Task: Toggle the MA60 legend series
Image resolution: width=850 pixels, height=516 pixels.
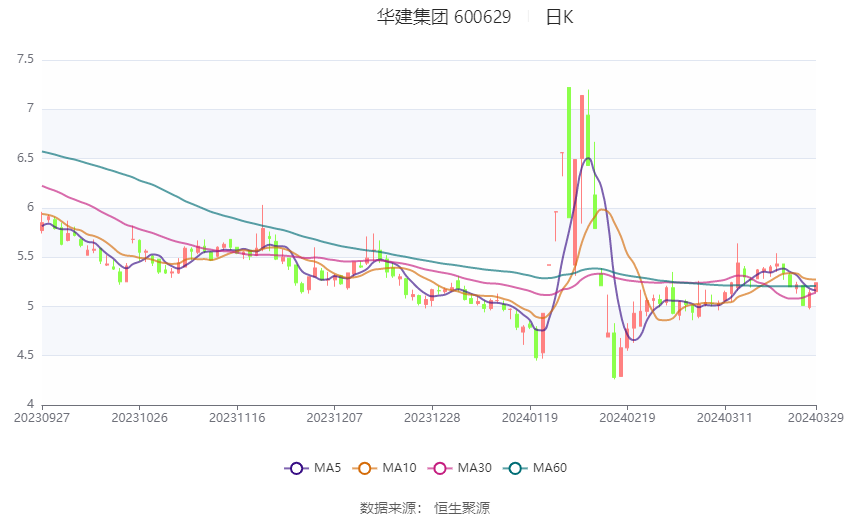Action: point(535,468)
